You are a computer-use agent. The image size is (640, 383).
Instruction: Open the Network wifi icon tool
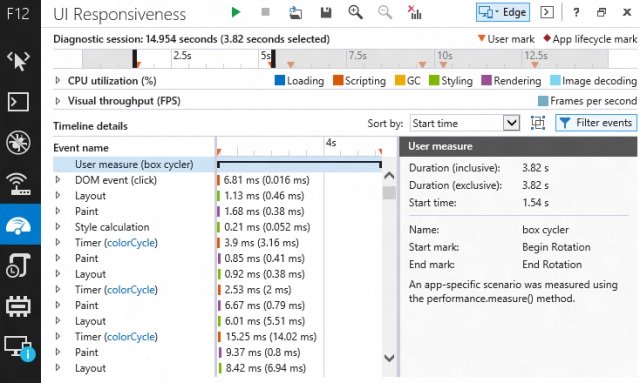click(x=19, y=183)
